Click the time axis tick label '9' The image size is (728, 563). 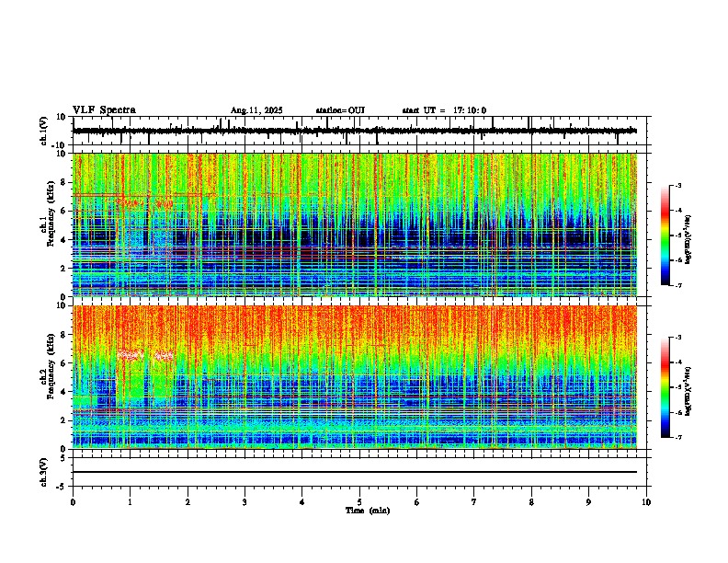(588, 502)
